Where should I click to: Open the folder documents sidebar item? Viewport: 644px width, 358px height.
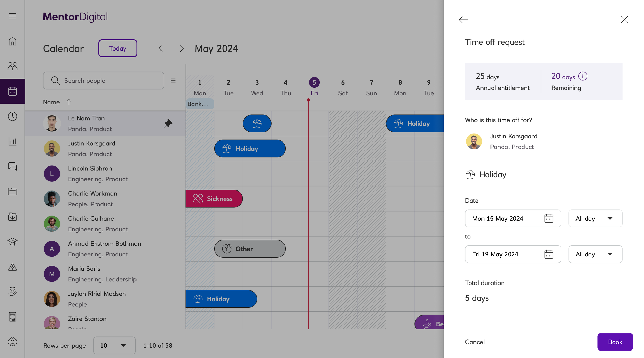[x=12, y=192]
